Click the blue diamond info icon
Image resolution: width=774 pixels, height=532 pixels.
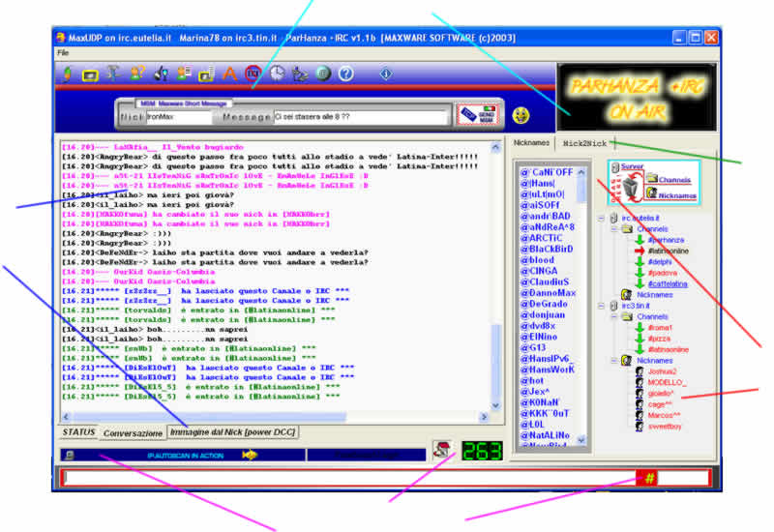pyautogui.click(x=385, y=74)
